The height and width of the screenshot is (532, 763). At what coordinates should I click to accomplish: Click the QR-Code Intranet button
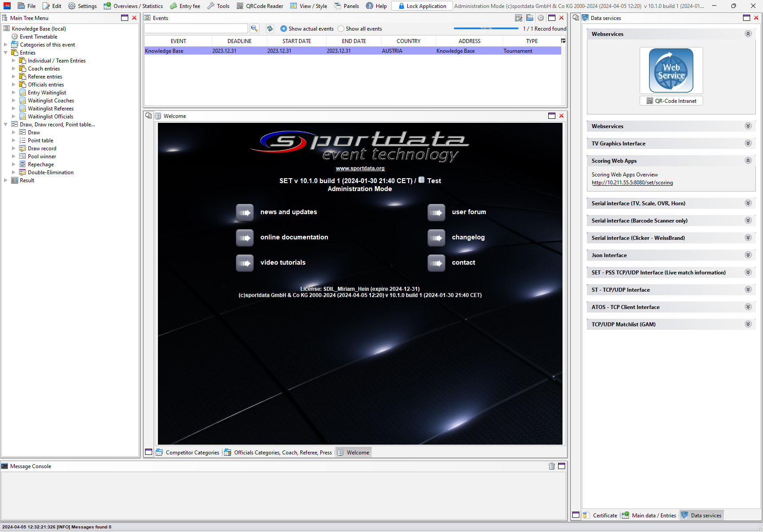tap(671, 101)
